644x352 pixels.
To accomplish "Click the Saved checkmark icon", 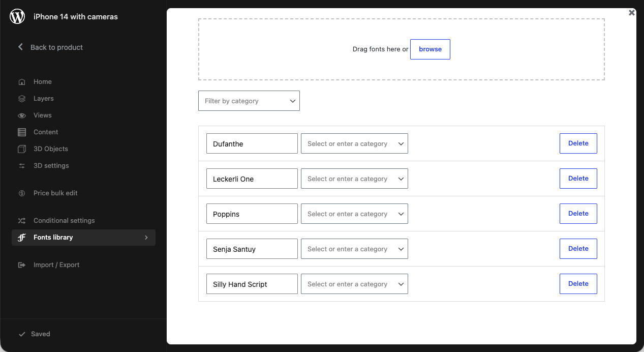I will 22,334.
